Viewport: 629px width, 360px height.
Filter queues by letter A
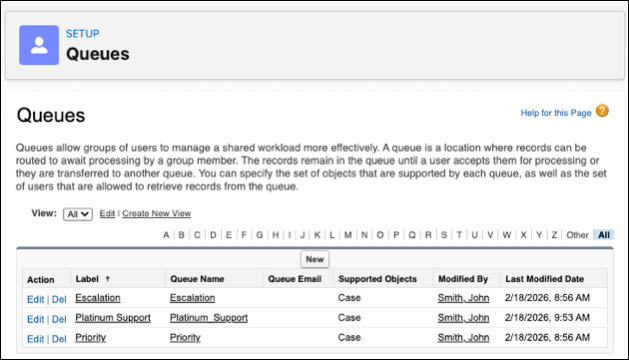(166, 235)
